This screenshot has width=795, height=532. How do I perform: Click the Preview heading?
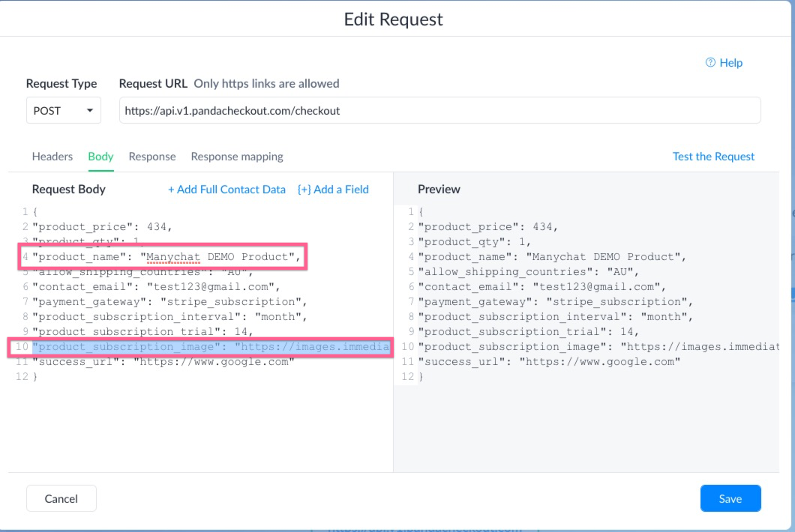(439, 190)
